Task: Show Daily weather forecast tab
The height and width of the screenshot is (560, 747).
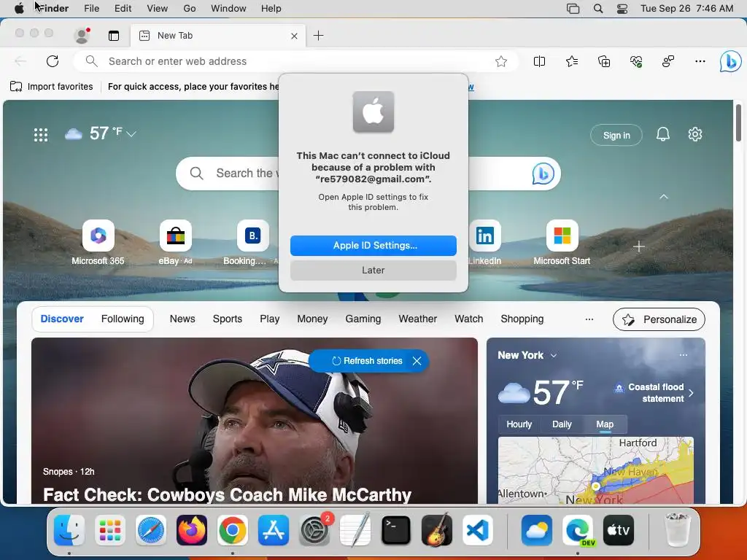Action: pos(562,424)
